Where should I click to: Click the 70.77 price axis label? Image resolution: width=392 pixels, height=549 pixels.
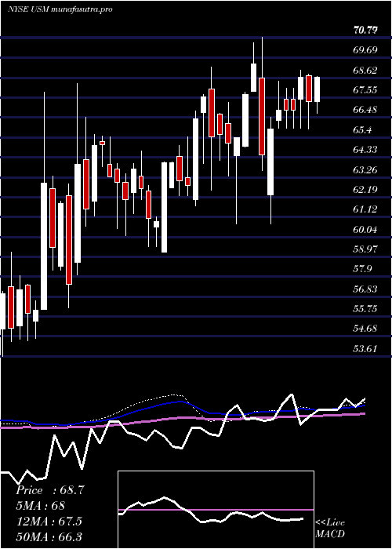click(x=365, y=31)
